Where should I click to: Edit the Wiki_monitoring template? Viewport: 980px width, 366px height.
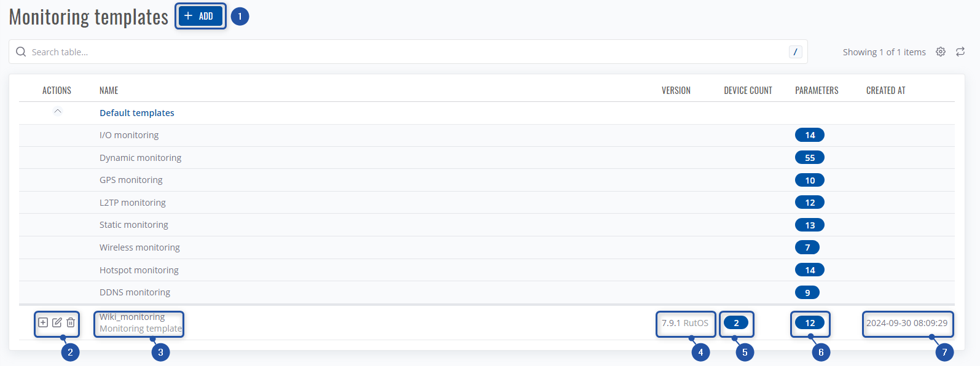pos(57,322)
